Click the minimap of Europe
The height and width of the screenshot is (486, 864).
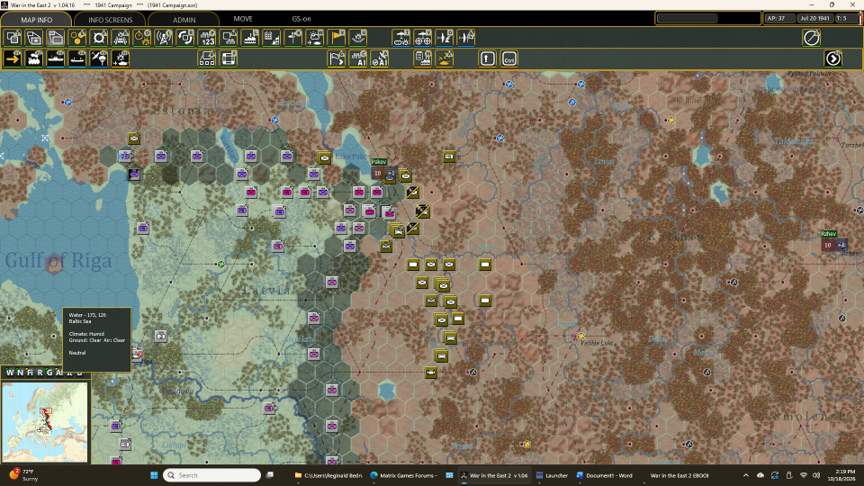[x=45, y=422]
